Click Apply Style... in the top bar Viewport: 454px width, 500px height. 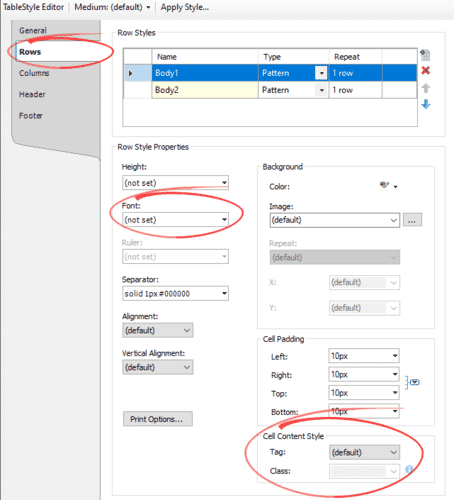185,7
